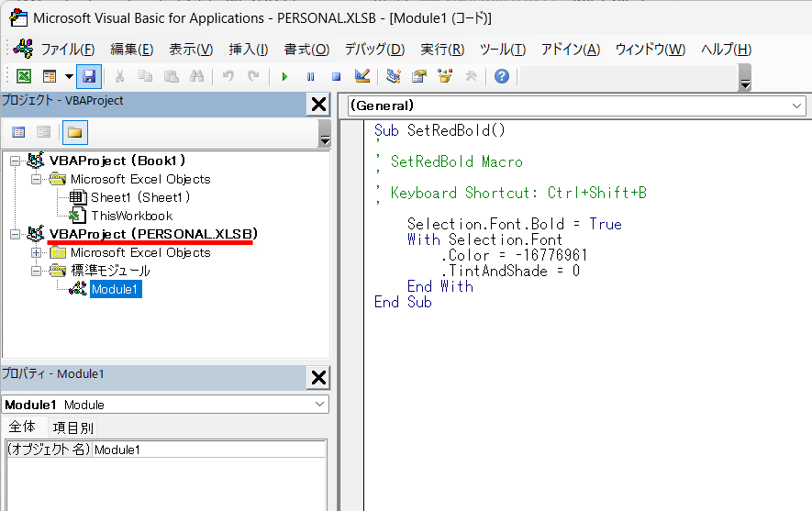812x511 pixels.
Task: Collapse the 標準モジュール folder
Action: click(x=36, y=271)
